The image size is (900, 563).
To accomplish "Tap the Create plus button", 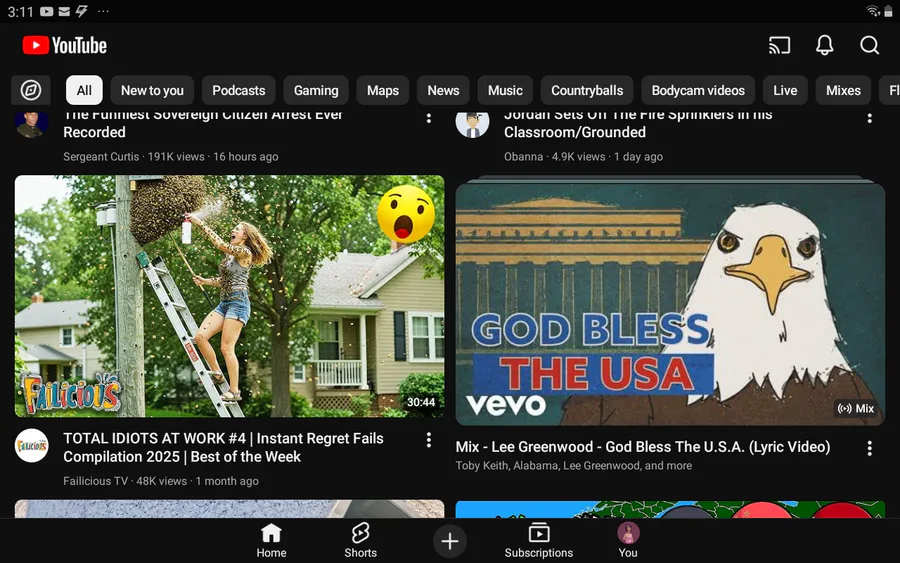I will tap(449, 541).
